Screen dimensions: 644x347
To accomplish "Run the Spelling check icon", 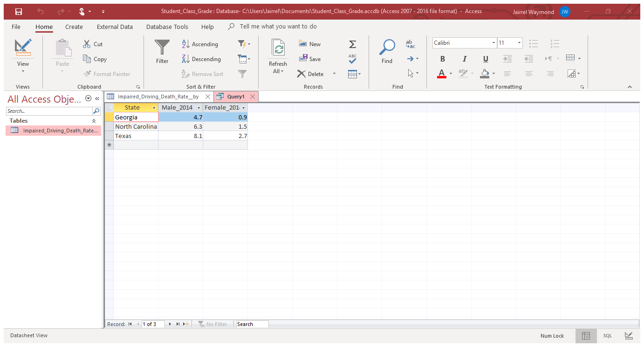I will [x=352, y=59].
